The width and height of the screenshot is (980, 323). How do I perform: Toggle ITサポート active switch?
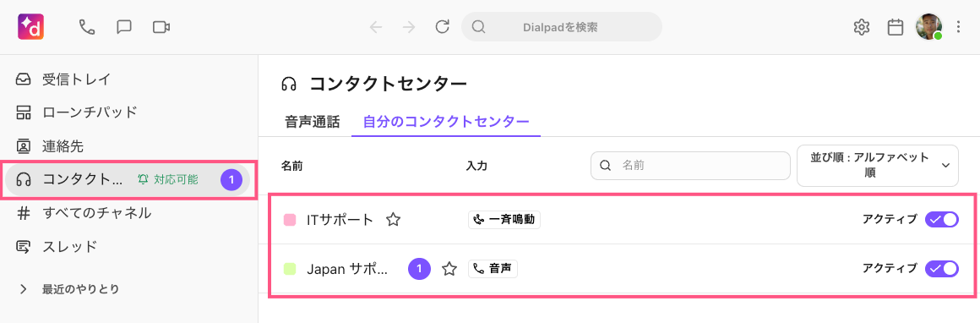pos(942,219)
